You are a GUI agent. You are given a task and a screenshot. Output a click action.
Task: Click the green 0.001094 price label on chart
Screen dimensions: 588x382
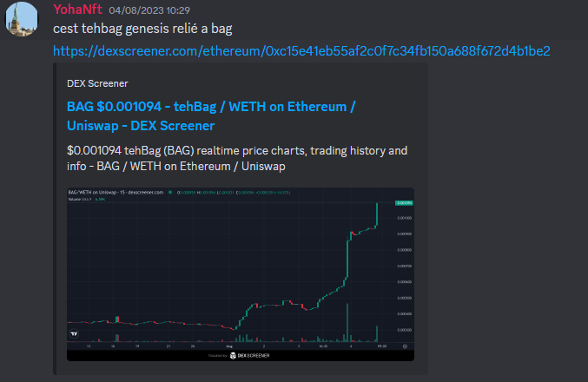[404, 203]
